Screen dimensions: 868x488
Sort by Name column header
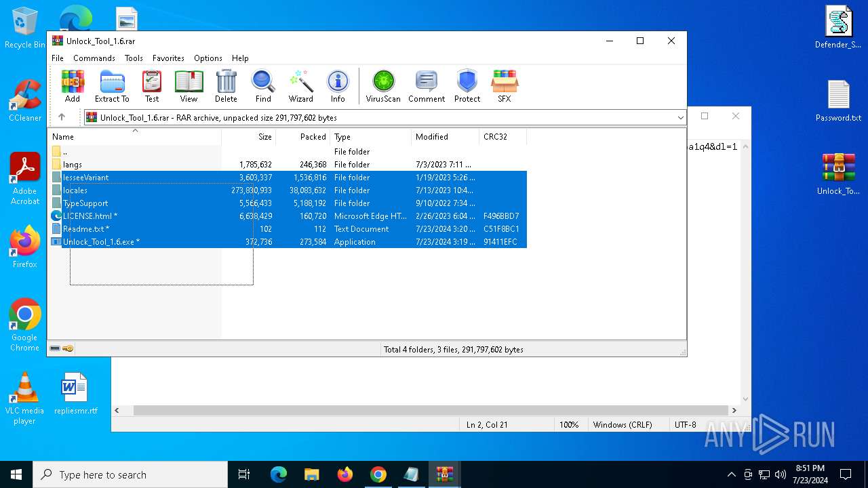coord(134,136)
